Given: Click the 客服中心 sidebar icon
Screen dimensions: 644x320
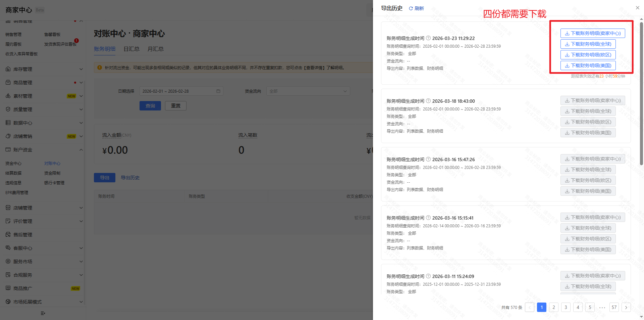Looking at the screenshot, I should pyautogui.click(x=8, y=248).
